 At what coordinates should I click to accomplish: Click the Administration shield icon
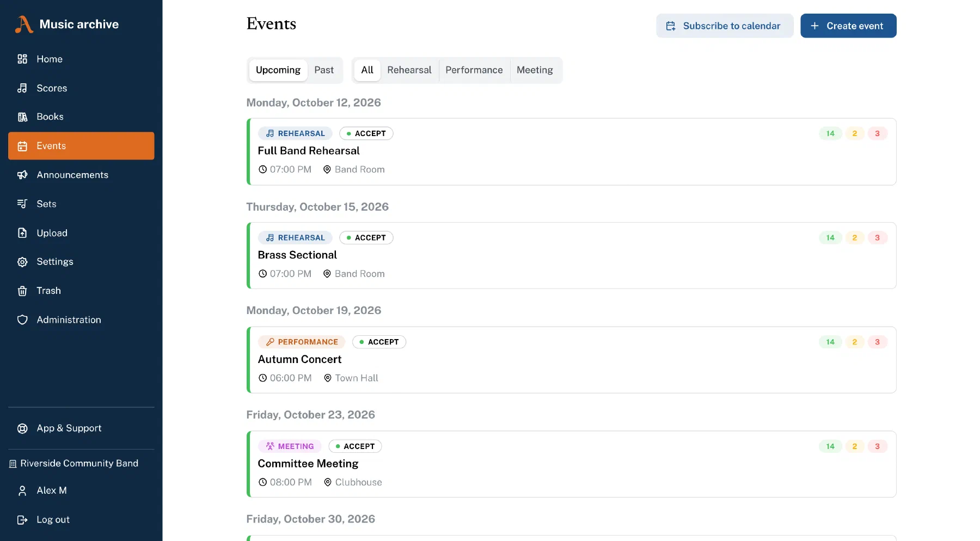click(x=22, y=319)
